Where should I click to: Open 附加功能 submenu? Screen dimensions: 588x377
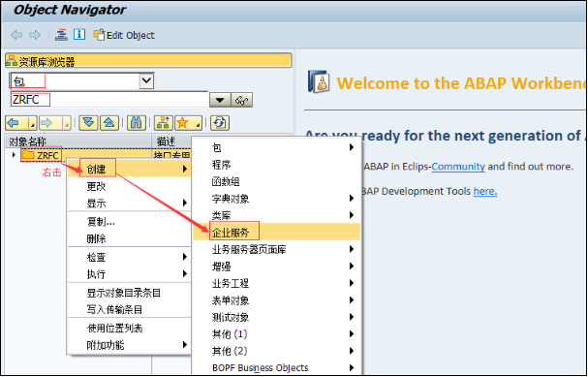pos(130,345)
